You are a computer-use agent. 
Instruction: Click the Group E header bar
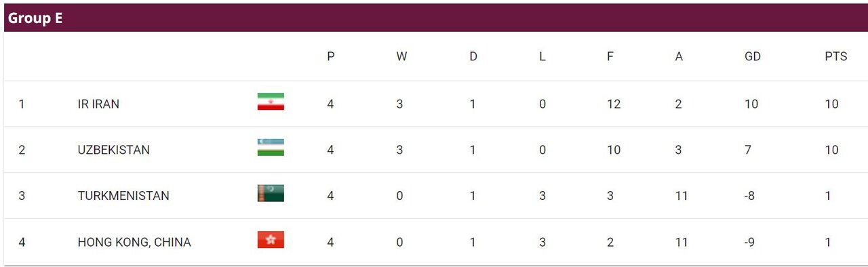pyautogui.click(x=434, y=18)
